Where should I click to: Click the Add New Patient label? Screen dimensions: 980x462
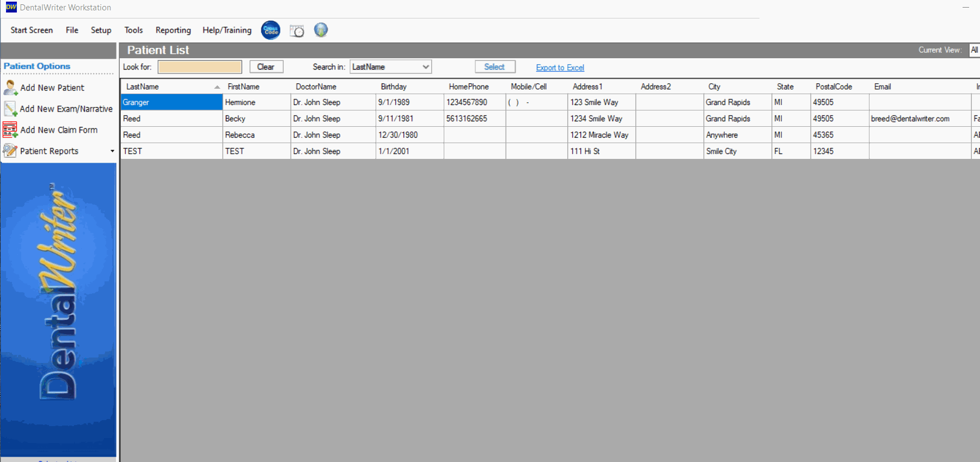52,88
